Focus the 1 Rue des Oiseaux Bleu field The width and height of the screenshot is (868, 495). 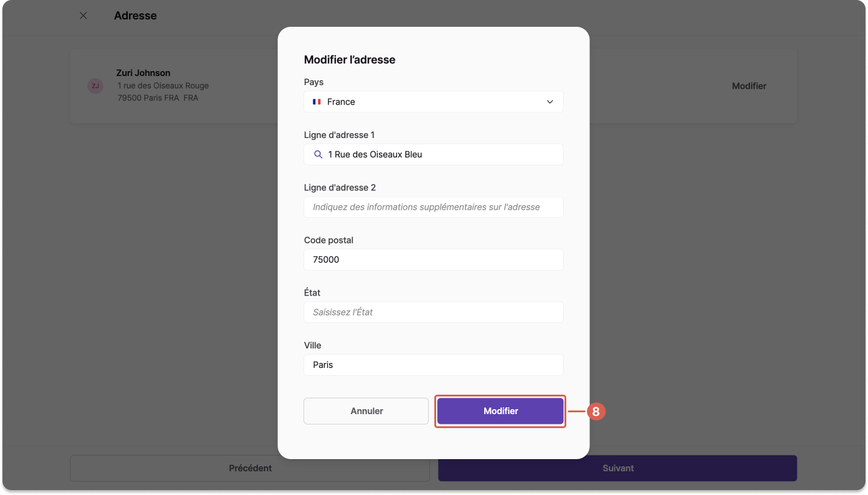pyautogui.click(x=434, y=154)
